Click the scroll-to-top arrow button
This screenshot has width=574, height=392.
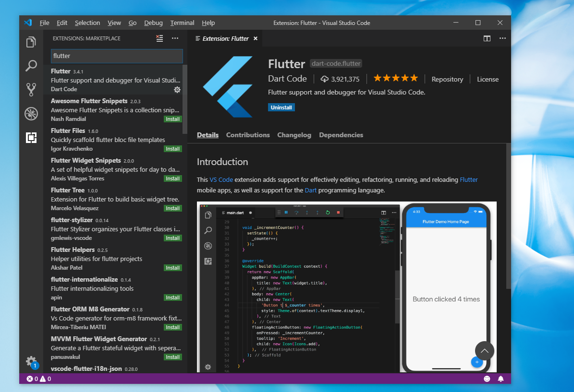coord(484,351)
